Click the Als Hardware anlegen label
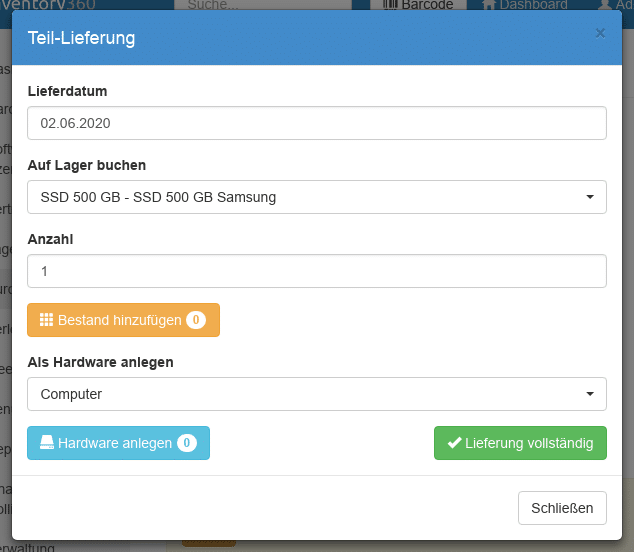 (100, 362)
